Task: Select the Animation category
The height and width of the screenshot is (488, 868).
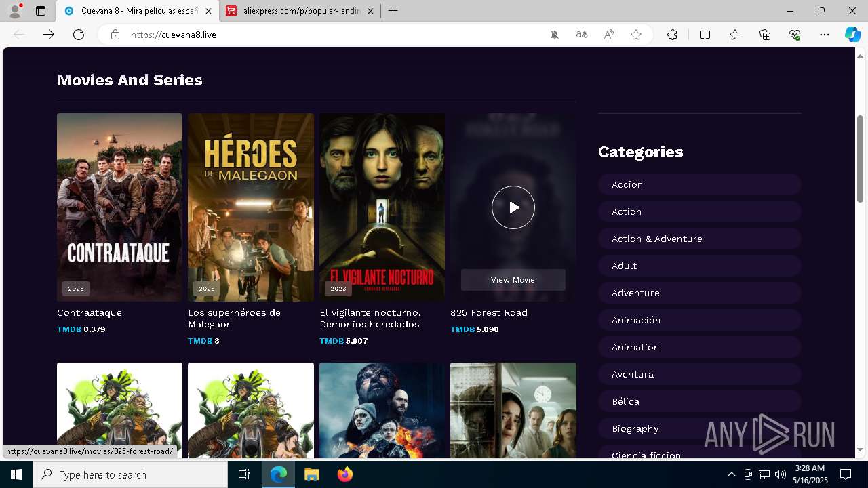Action: tap(700, 347)
